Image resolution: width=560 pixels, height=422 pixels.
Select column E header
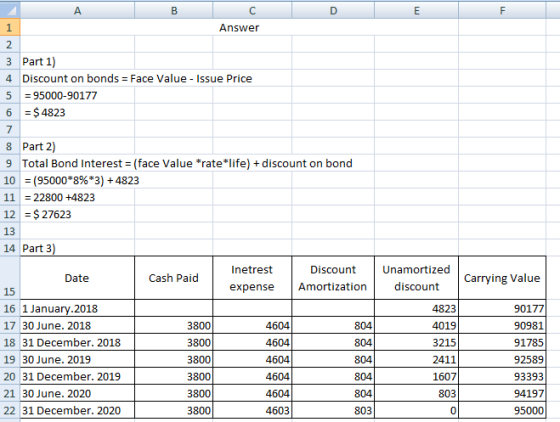point(416,10)
